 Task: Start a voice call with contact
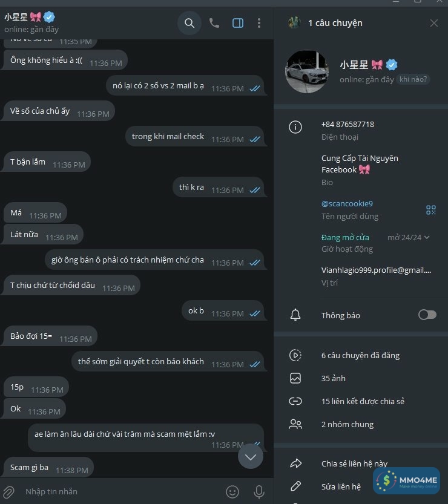click(214, 23)
